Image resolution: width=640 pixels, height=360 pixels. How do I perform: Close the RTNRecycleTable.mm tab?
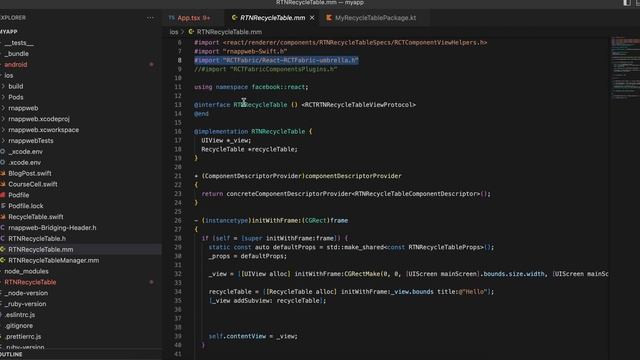click(312, 18)
